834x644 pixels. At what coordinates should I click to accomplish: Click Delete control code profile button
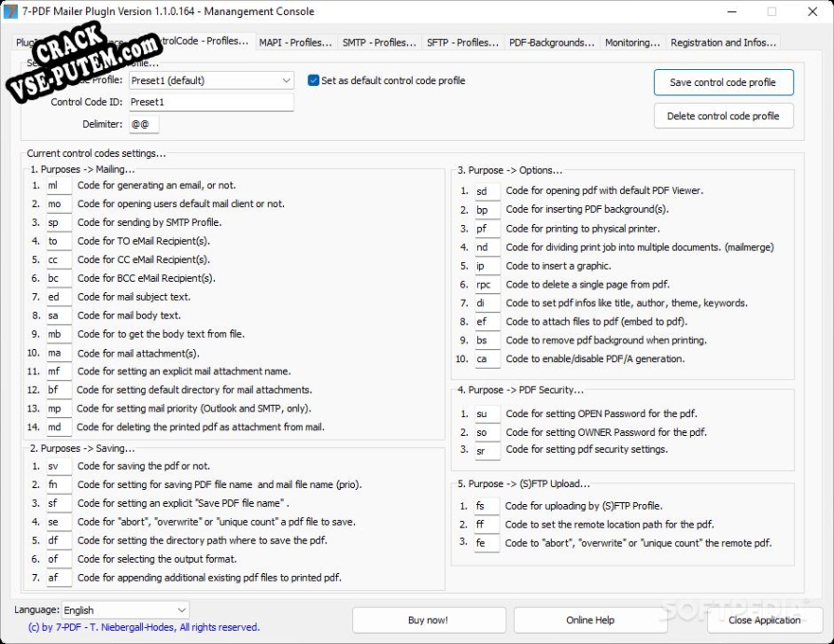click(724, 116)
